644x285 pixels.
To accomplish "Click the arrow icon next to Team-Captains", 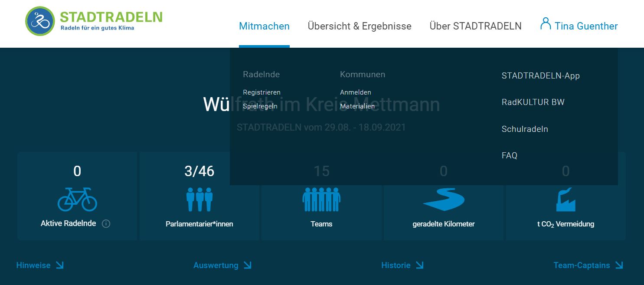I will pyautogui.click(x=619, y=265).
